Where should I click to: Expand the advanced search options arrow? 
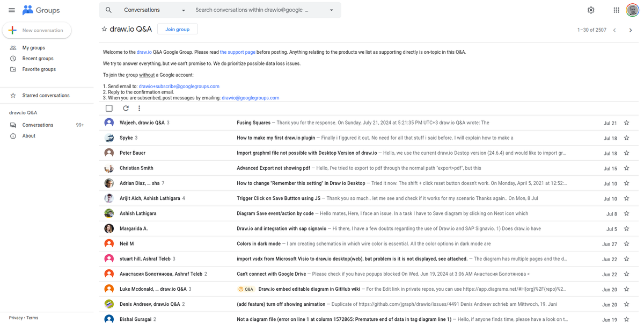pos(331,10)
